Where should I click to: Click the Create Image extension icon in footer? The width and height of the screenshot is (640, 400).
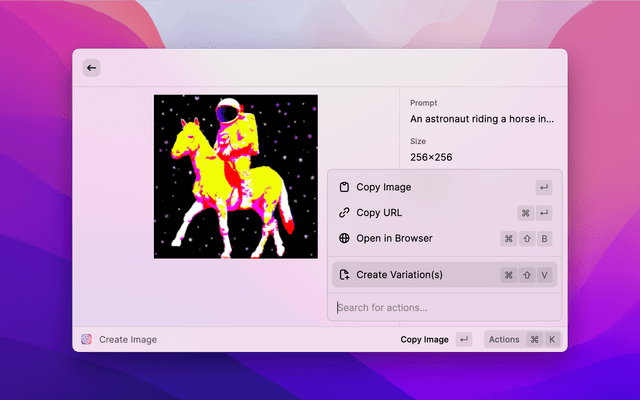(x=87, y=339)
